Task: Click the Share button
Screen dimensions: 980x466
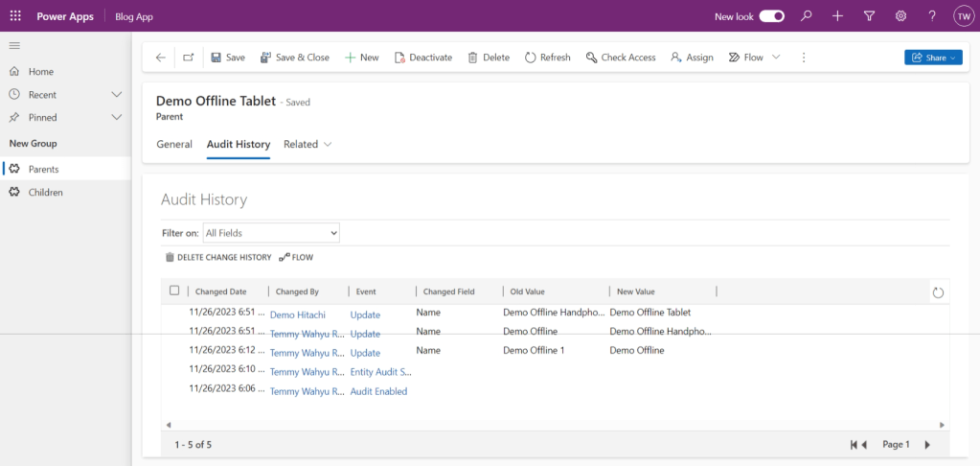Action: (933, 58)
